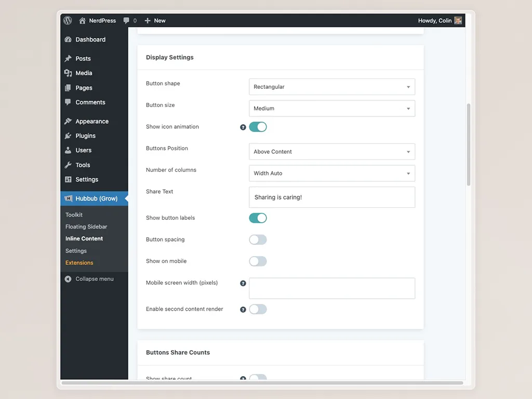
Task: Open the Button size dropdown
Action: [332, 109]
